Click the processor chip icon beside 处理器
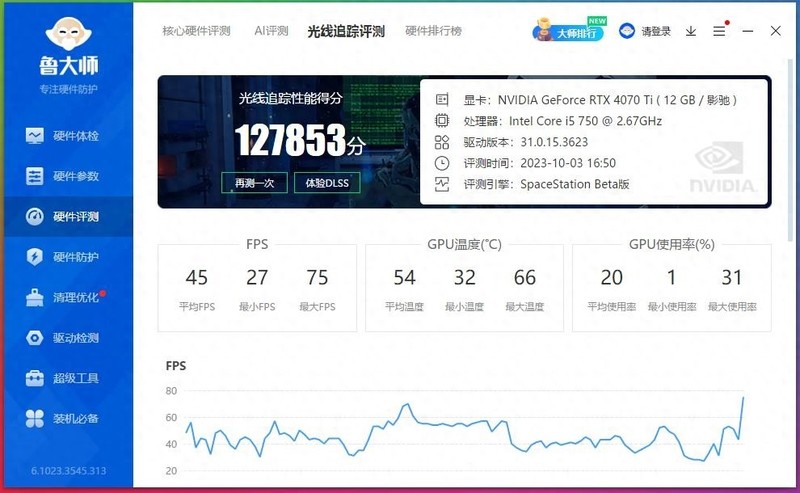800x493 pixels. [442, 120]
